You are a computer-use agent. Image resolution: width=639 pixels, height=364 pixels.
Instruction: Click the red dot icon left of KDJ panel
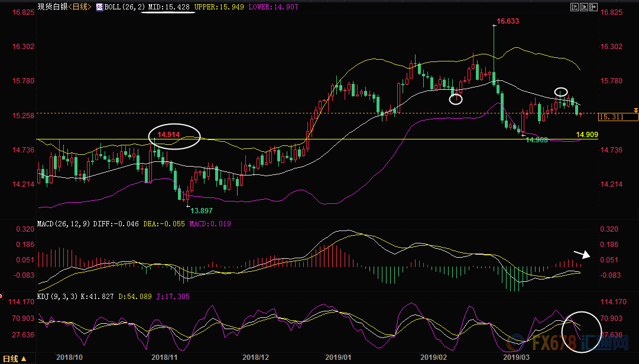tap(2, 294)
